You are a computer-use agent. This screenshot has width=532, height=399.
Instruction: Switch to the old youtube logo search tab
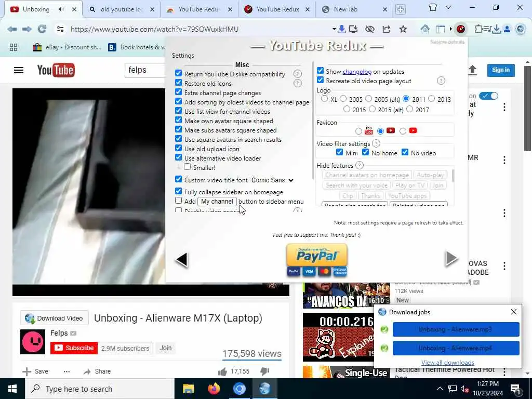point(121,9)
